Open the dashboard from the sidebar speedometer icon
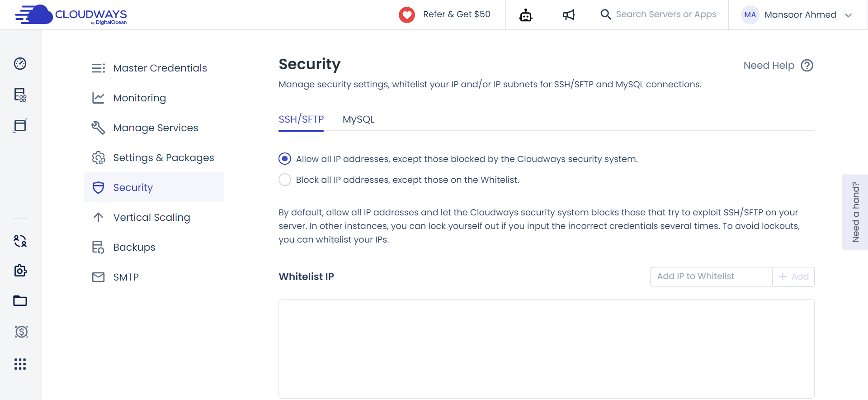Image resolution: width=868 pixels, height=400 pixels. coord(20,63)
